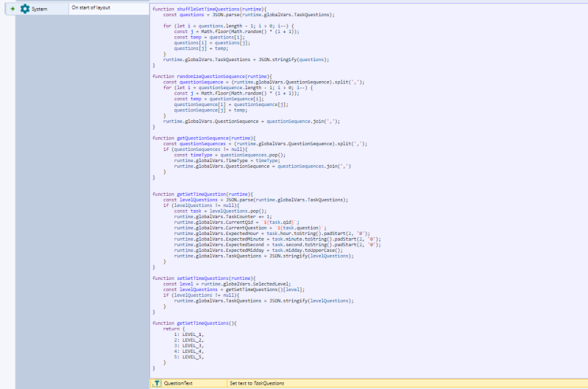Click the 'const questions = JSON.parse' line
The image size is (588, 389).
(249, 15)
